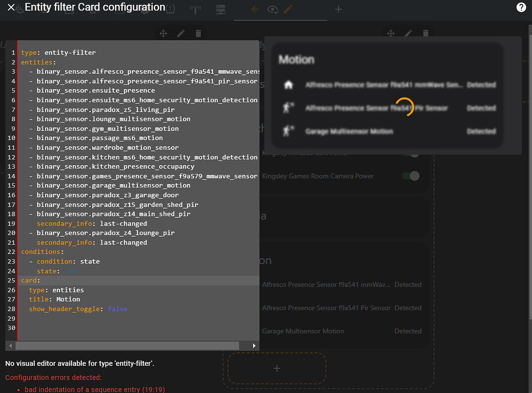Open help via the question mark icon
Image resolution: width=532 pixels, height=393 pixels.
click(x=520, y=7)
